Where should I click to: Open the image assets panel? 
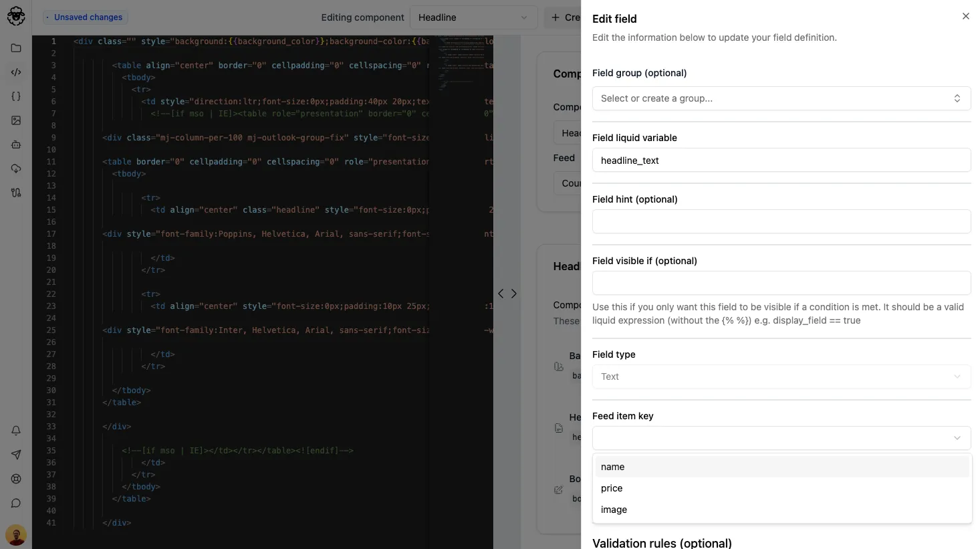[15, 120]
